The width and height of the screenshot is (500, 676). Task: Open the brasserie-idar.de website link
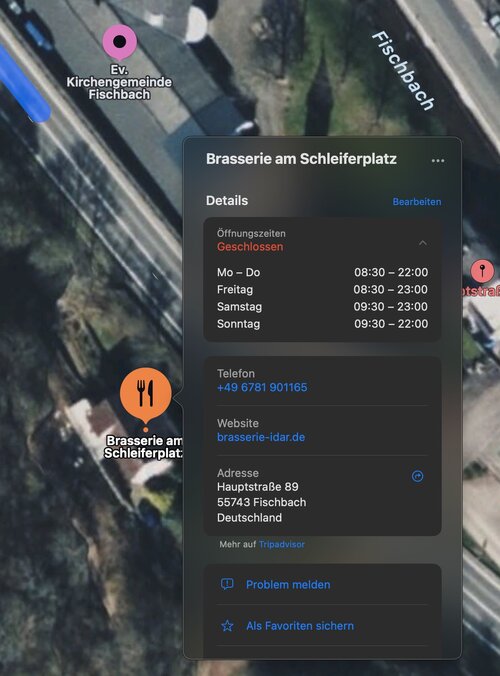(x=261, y=437)
